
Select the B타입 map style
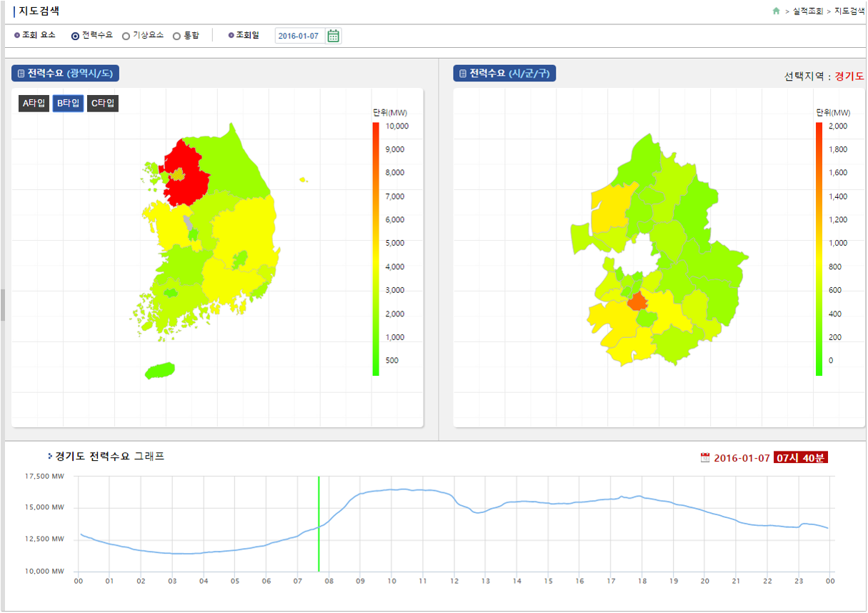(68, 104)
